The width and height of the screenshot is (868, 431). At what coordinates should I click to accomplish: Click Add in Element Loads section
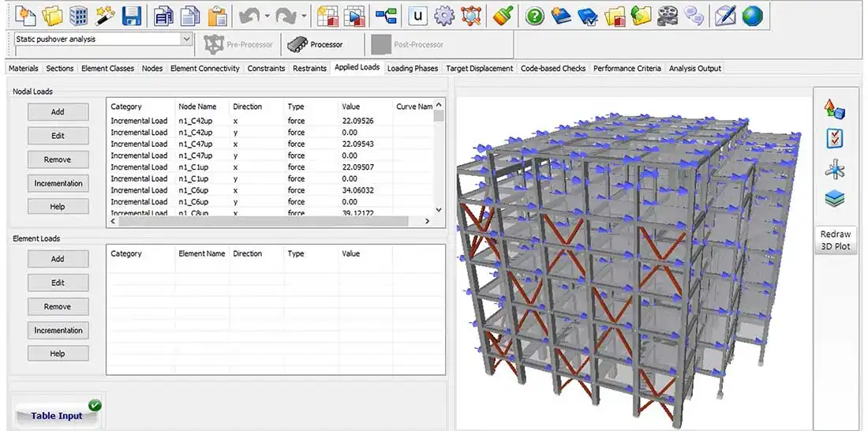point(58,259)
